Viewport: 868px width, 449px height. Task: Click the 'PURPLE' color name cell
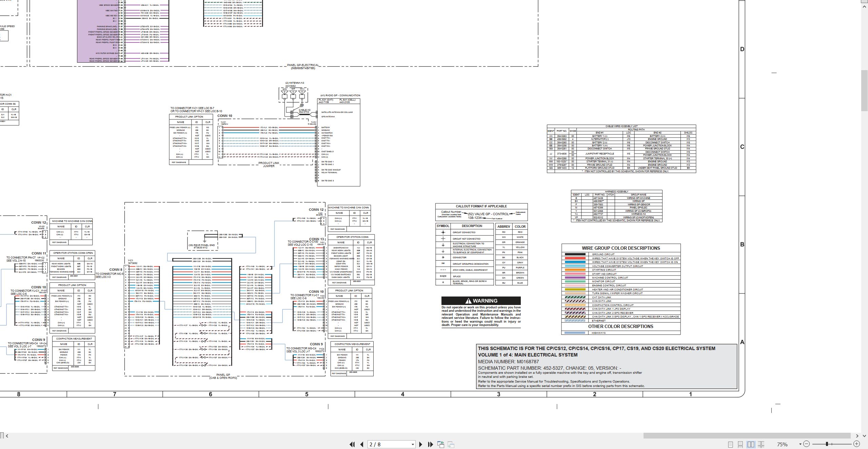pyautogui.click(x=520, y=268)
